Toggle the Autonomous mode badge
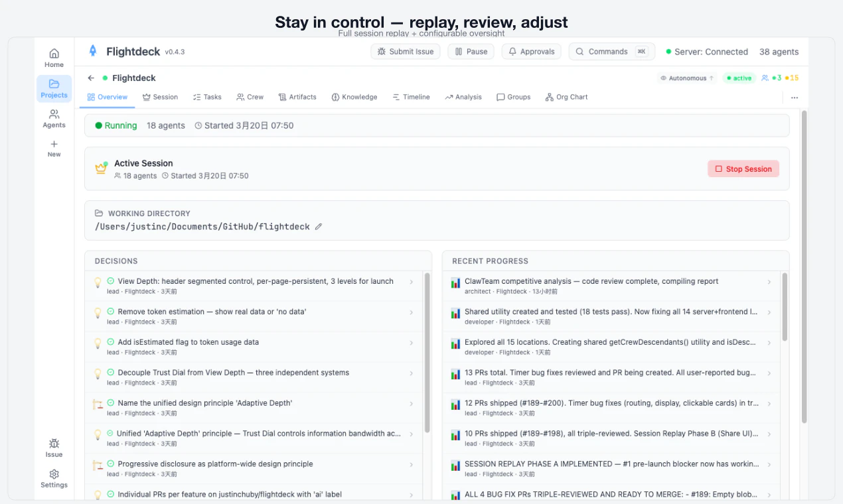Image resolution: width=843 pixels, height=504 pixels. tap(687, 78)
